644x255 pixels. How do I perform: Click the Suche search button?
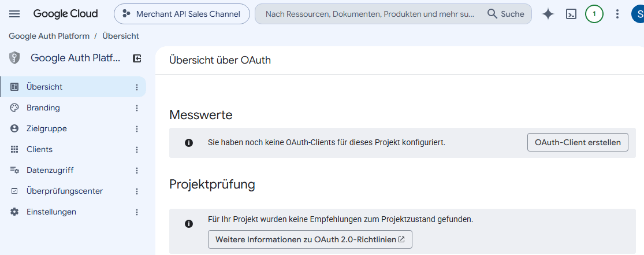506,14
